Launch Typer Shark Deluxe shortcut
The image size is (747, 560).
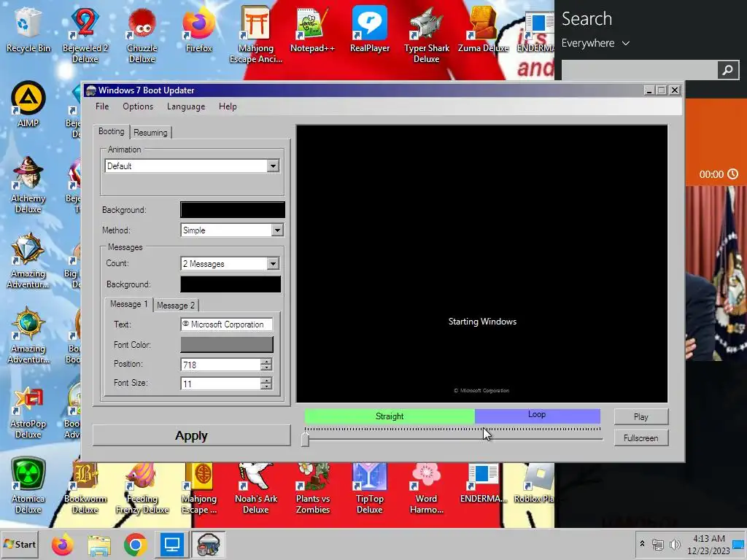(426, 34)
